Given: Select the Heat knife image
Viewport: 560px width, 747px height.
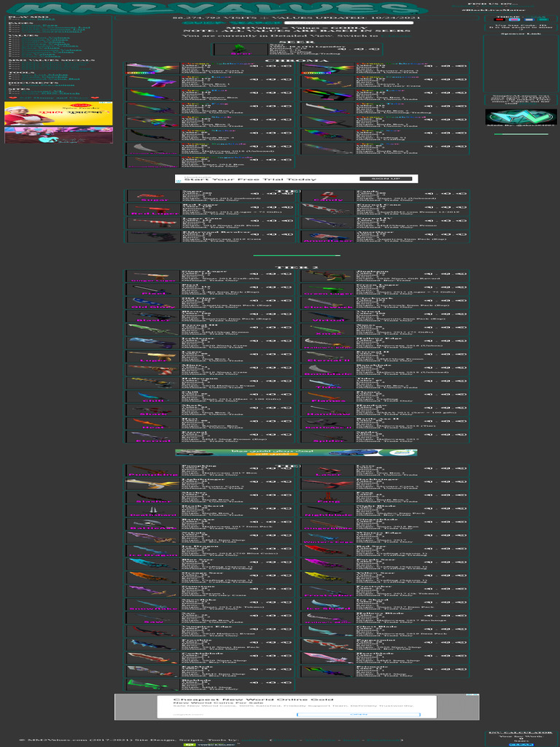Looking at the screenshot, I should click(x=153, y=424).
